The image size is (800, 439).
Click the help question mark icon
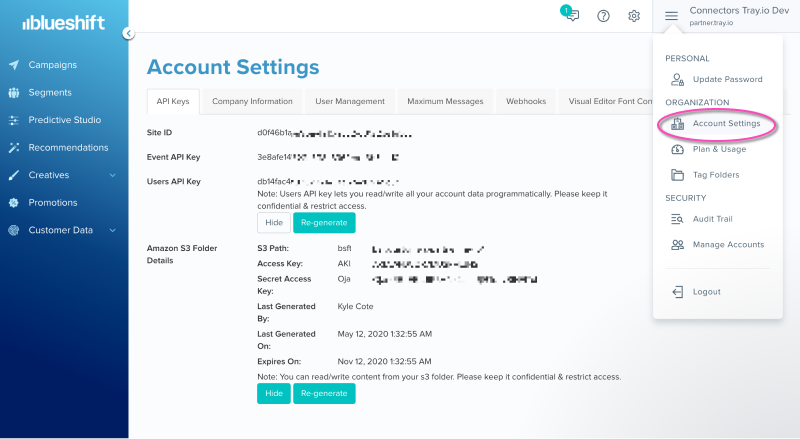pos(603,16)
